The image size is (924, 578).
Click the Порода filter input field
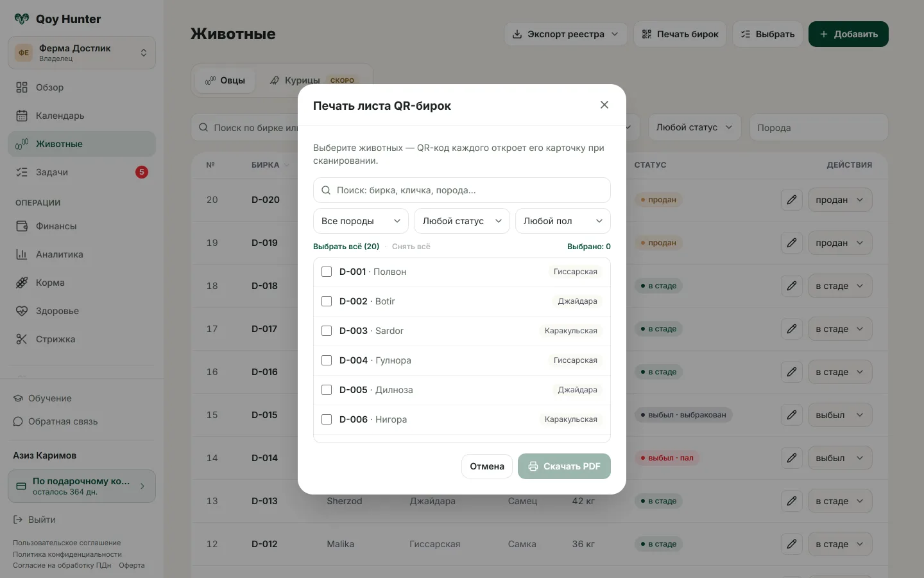pyautogui.click(x=819, y=127)
